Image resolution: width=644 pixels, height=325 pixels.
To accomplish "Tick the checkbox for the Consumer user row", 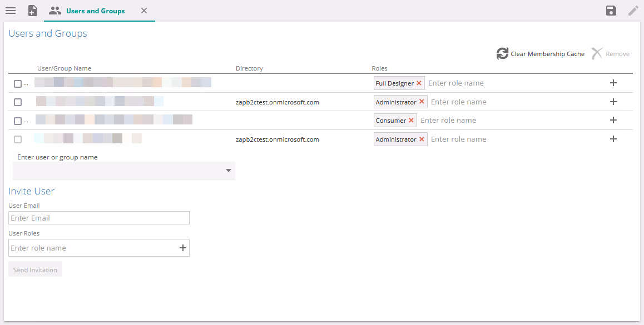I will coord(18,121).
